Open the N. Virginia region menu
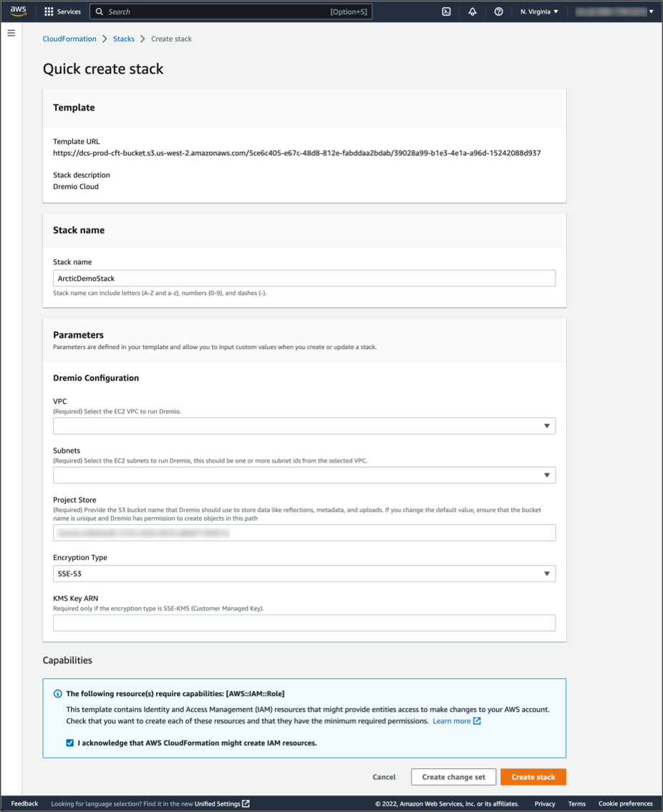Image resolution: width=663 pixels, height=812 pixels. pos(538,11)
